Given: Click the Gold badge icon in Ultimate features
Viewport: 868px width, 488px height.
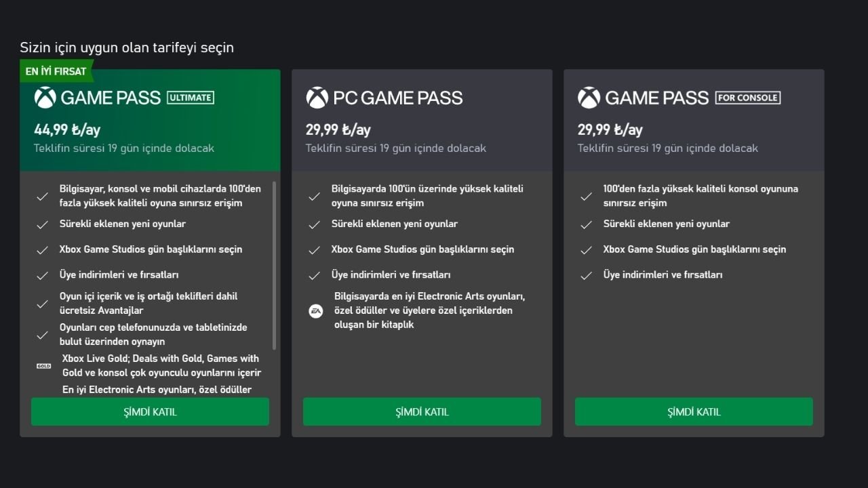Looking at the screenshot, I should tap(43, 366).
